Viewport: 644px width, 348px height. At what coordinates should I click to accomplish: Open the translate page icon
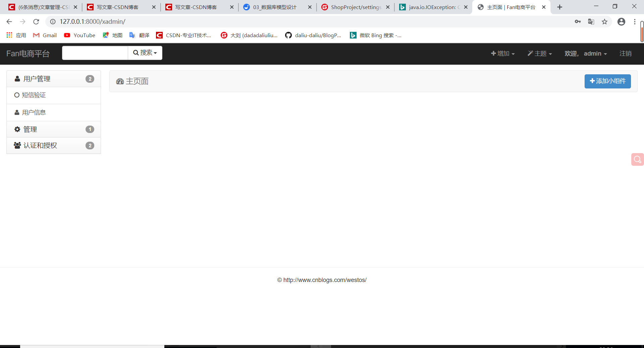coord(591,22)
